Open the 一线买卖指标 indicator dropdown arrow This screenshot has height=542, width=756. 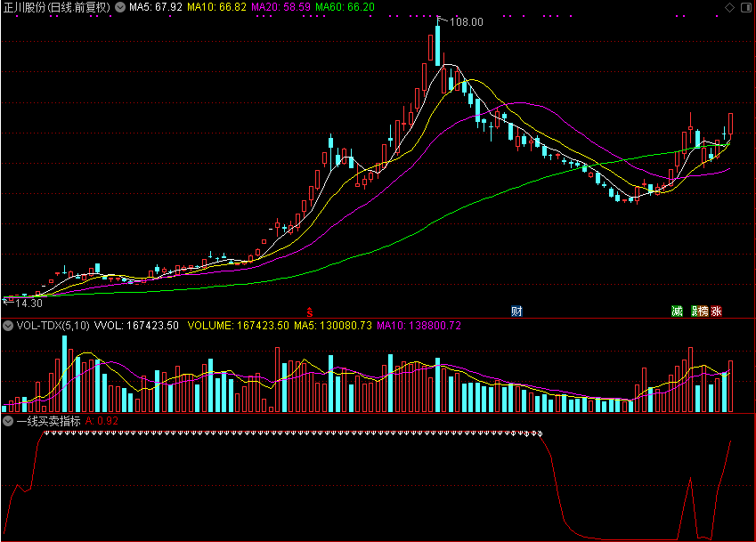(x=8, y=421)
